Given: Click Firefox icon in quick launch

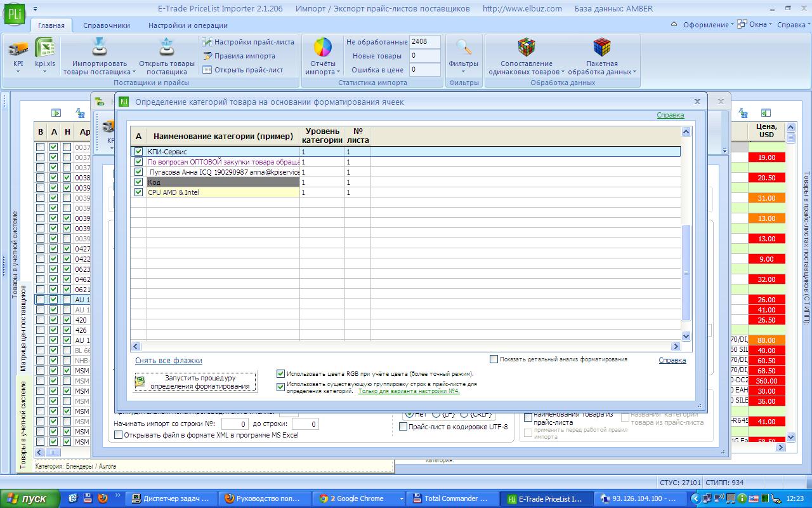Looking at the screenshot, I should click(x=103, y=498).
